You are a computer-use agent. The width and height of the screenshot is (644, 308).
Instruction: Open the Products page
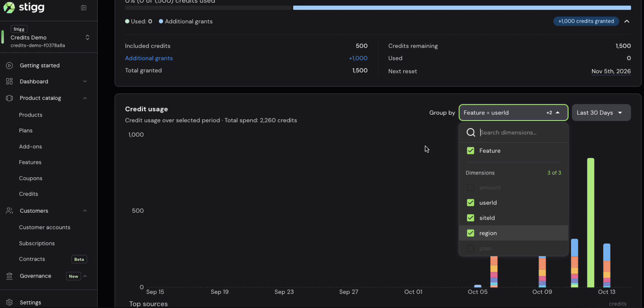click(x=30, y=115)
